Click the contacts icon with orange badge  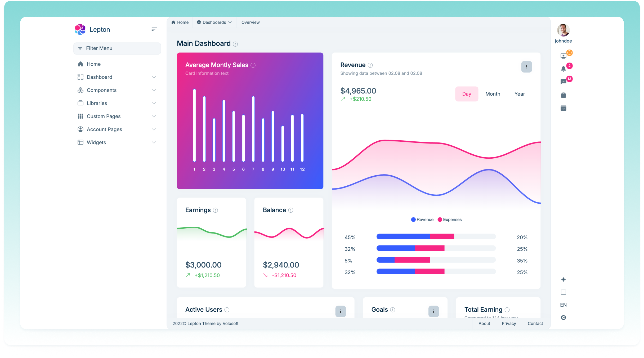tap(563, 56)
